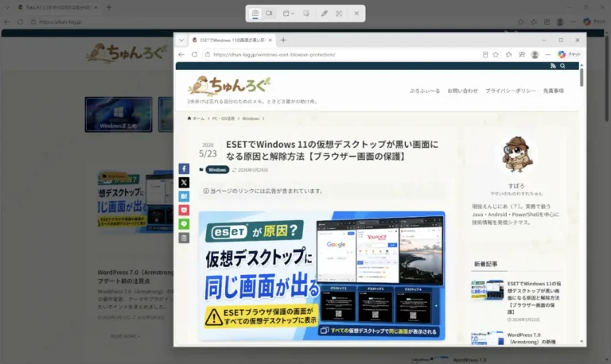This screenshot has width=611, height=364.
Task: Share the article on X
Action: coord(184,182)
